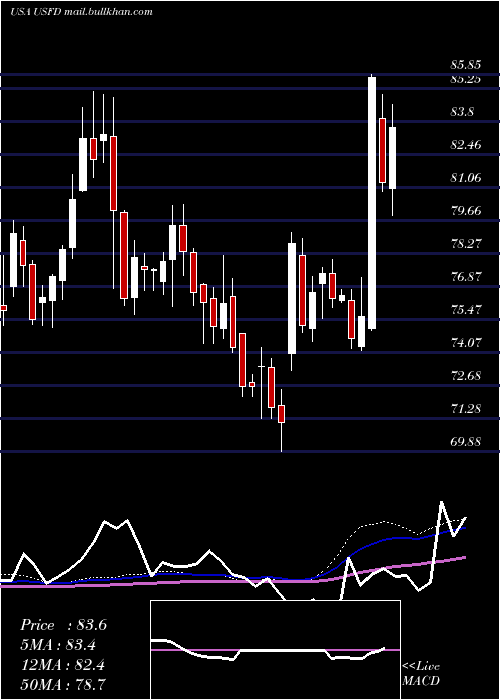
Task: Select the 85.85 price level label
Action: (x=466, y=65)
